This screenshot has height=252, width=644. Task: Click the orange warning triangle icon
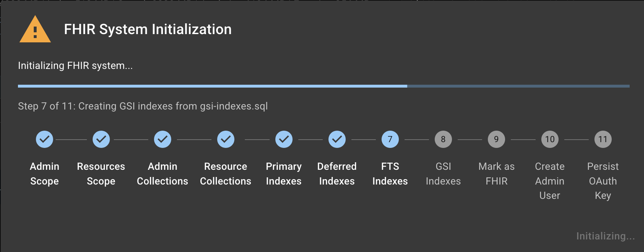point(35,30)
